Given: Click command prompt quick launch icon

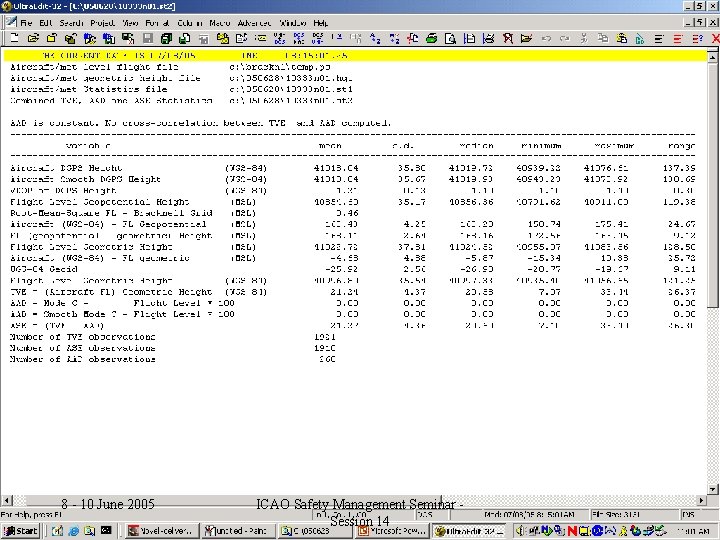Looking at the screenshot, I should [x=106, y=531].
